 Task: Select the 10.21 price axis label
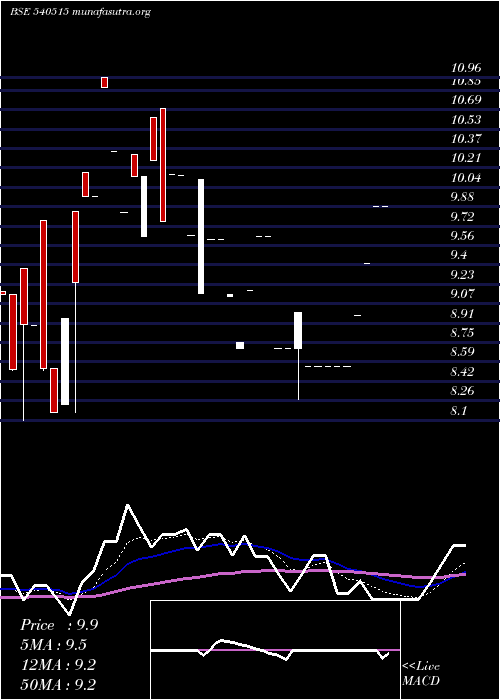click(x=466, y=158)
